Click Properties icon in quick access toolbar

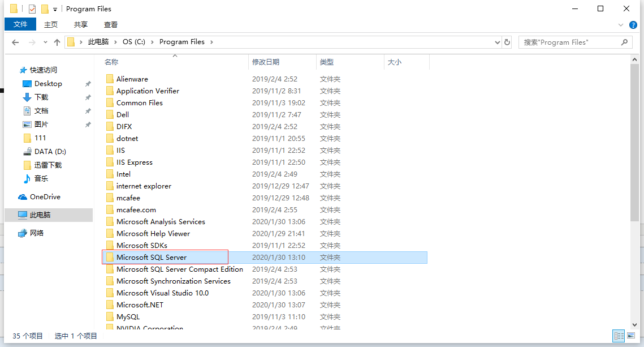click(x=32, y=8)
